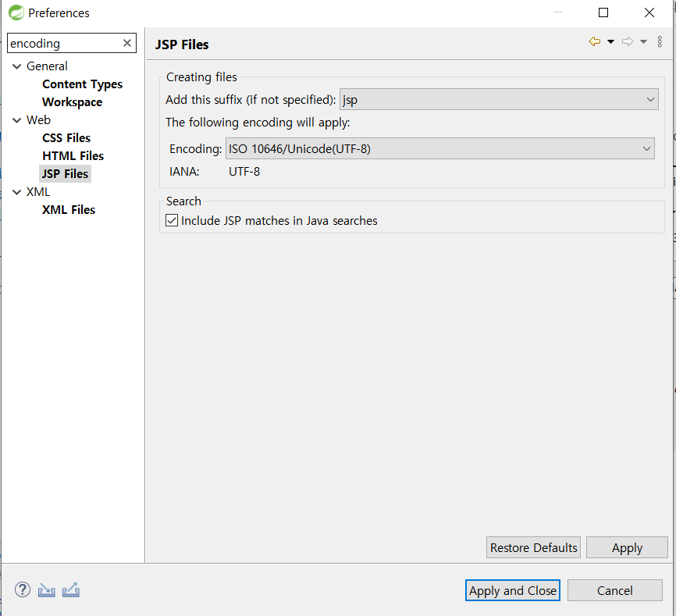The width and height of the screenshot is (676, 616).
Task: Import preferences icon at bottom left
Action: pyautogui.click(x=47, y=589)
